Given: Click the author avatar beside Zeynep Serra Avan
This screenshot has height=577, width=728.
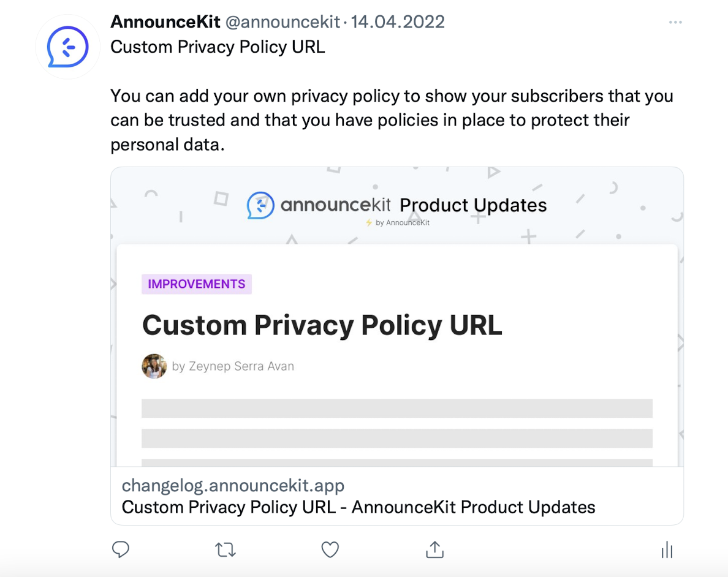Looking at the screenshot, I should click(x=154, y=366).
